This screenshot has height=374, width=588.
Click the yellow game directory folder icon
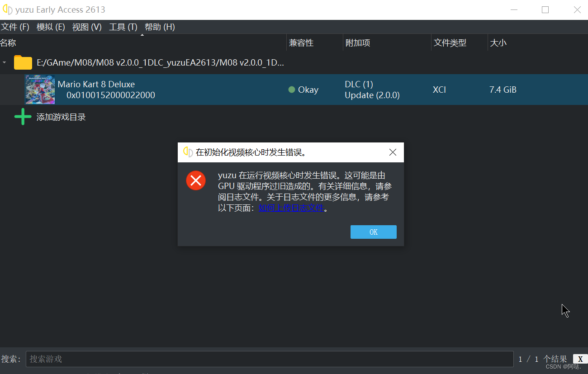pyautogui.click(x=23, y=62)
